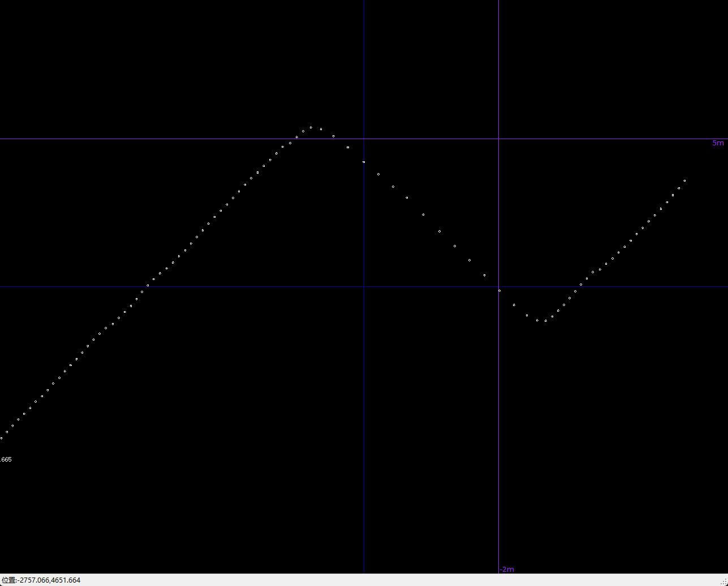Select the data point just right of the peak

pos(321,129)
